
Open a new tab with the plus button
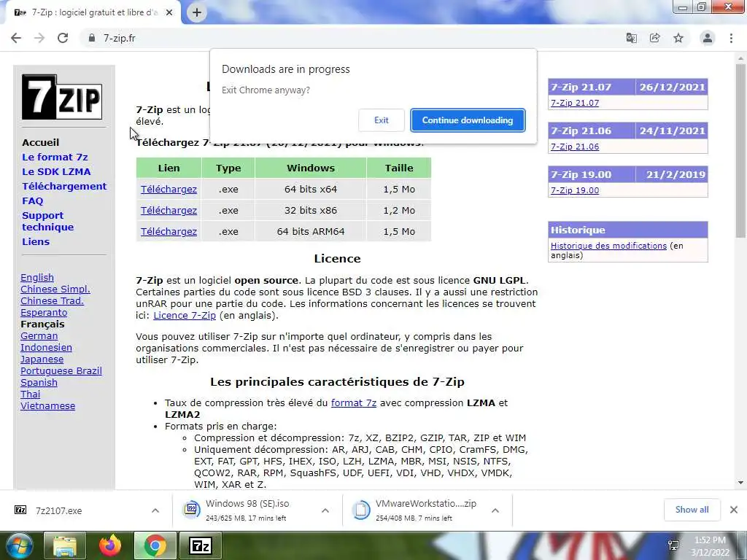point(197,13)
